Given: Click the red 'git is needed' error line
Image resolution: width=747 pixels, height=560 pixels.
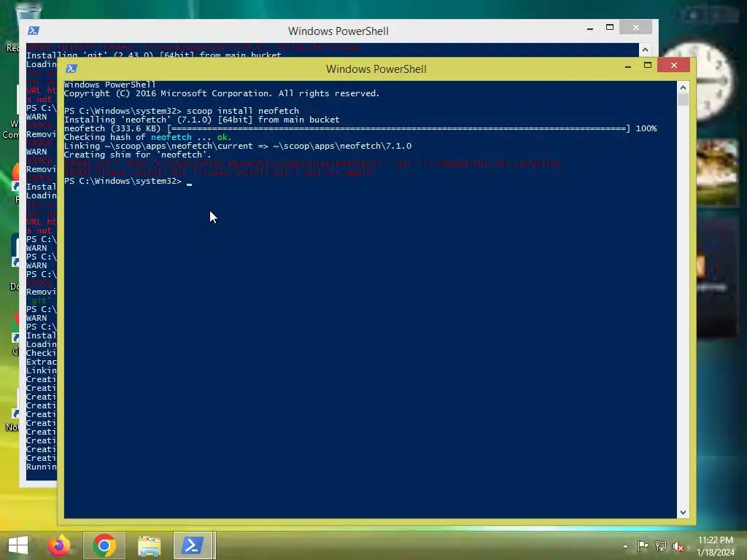Looking at the screenshot, I should pyautogui.click(x=313, y=163).
